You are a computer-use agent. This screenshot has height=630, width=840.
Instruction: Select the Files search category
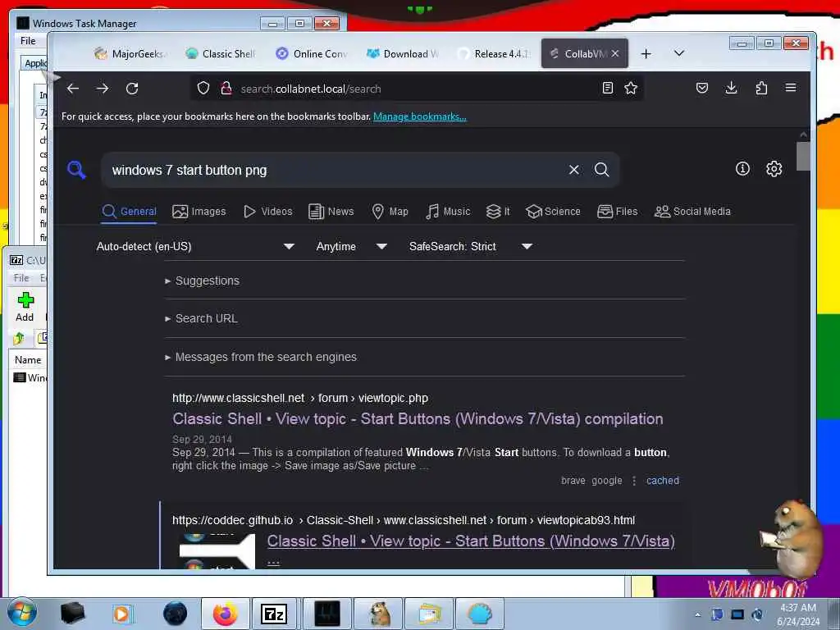click(617, 212)
